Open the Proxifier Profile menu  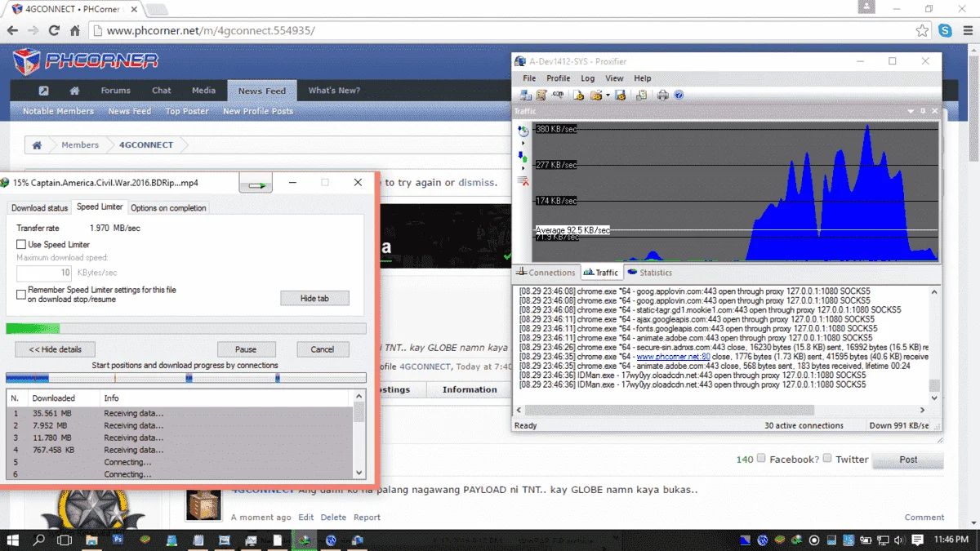[559, 78]
